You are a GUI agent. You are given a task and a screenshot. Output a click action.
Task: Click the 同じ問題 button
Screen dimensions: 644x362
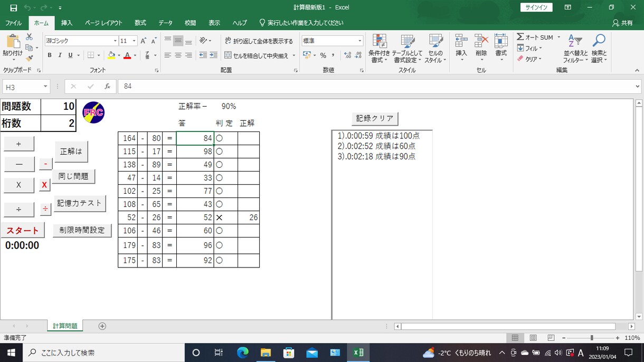[x=73, y=177]
